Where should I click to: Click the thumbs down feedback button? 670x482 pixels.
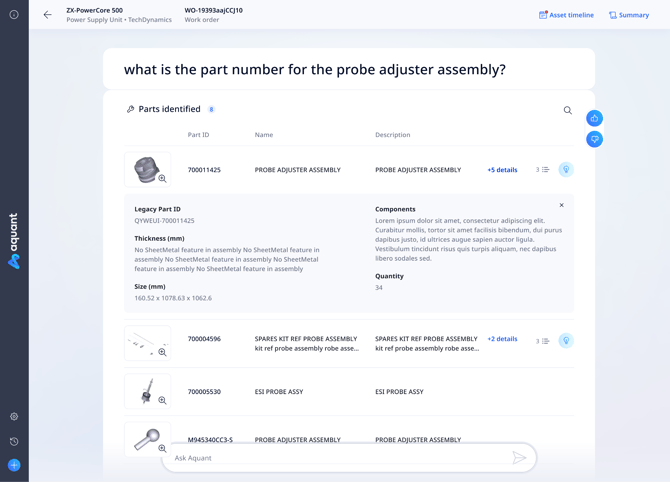pos(594,139)
